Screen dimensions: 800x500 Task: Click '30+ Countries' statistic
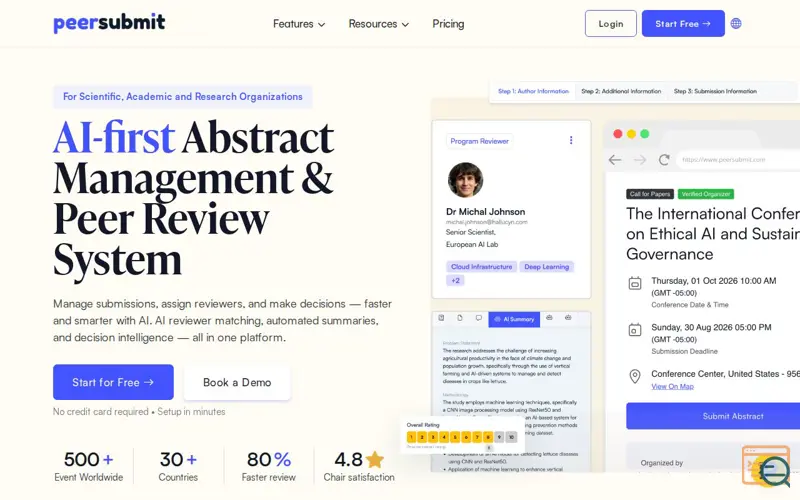(178, 466)
